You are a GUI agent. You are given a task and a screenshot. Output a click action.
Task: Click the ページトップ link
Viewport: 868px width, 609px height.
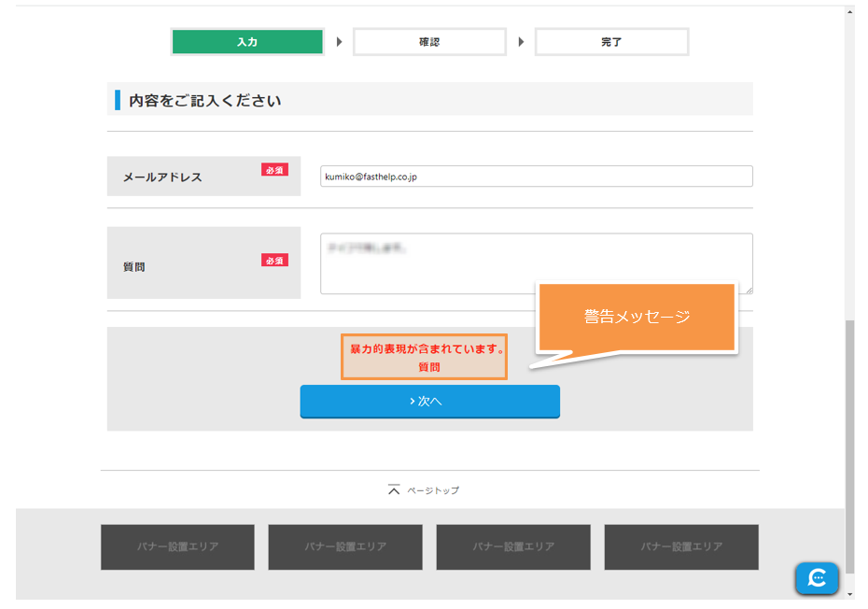pos(432,490)
